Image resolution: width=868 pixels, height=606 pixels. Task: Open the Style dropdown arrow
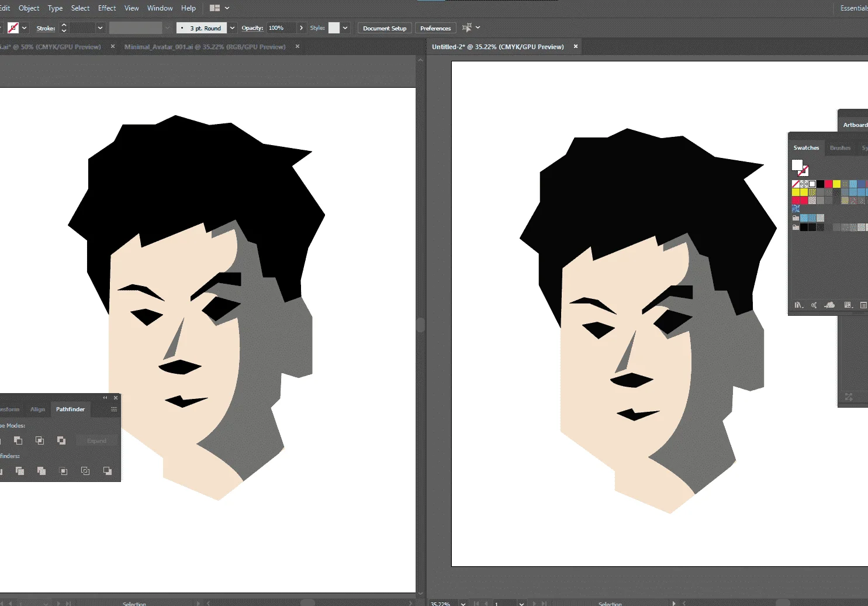tap(345, 28)
